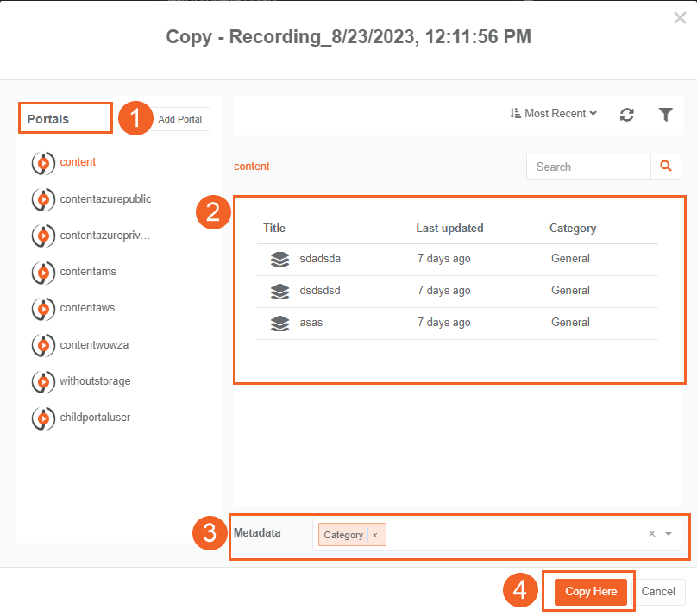Screen dimensions: 697x616
Task: Click the stack icon beside sdadsda
Action: [279, 259]
